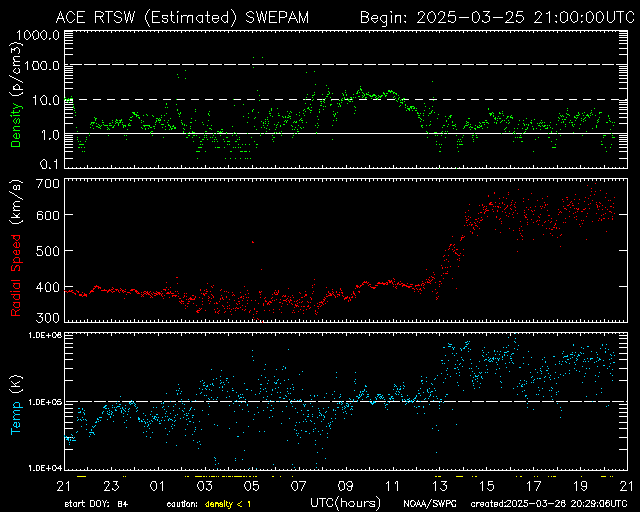Click the "NOAA/SWPC" credit text
Viewport: 640px width, 512px height.
point(430,504)
